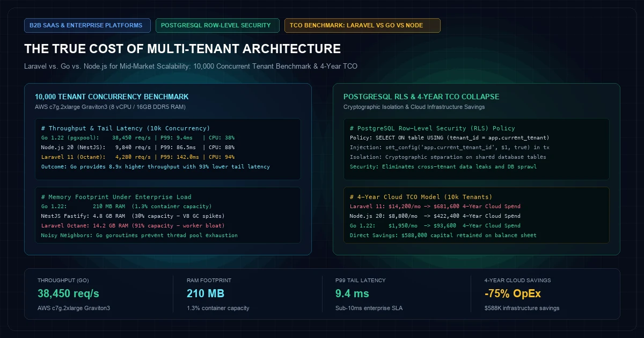Click the large '38,450 req/s' stat value

[x=68, y=294]
